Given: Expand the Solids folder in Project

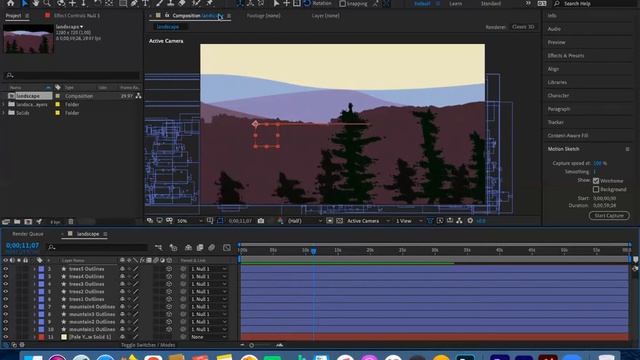Looking at the screenshot, I should point(4,113).
